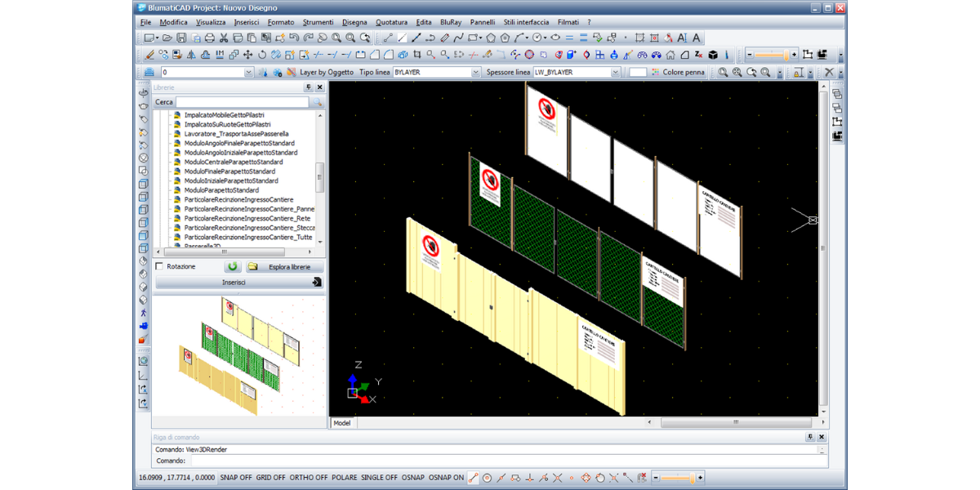
Task: Open the Disegna menu
Action: coord(354,22)
